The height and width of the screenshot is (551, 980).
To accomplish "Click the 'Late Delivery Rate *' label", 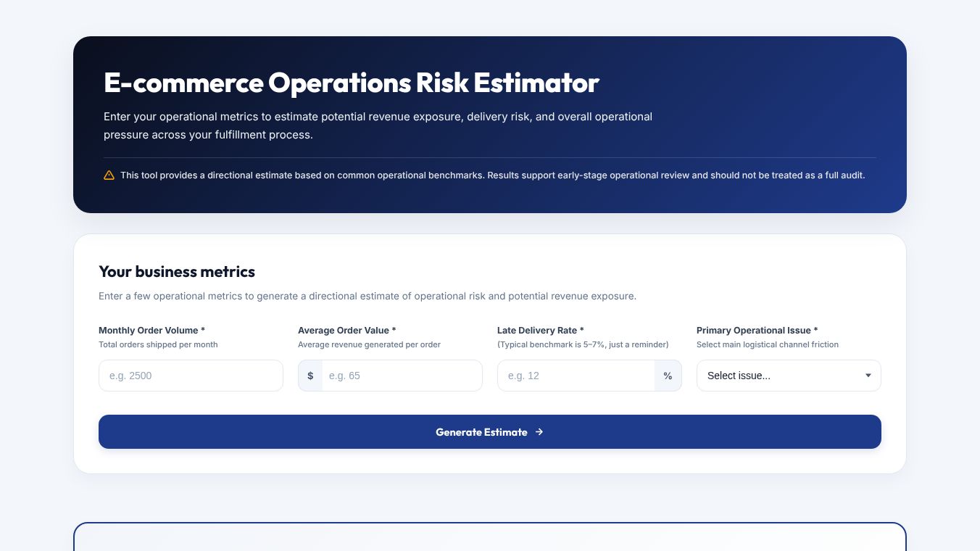I will [x=540, y=331].
